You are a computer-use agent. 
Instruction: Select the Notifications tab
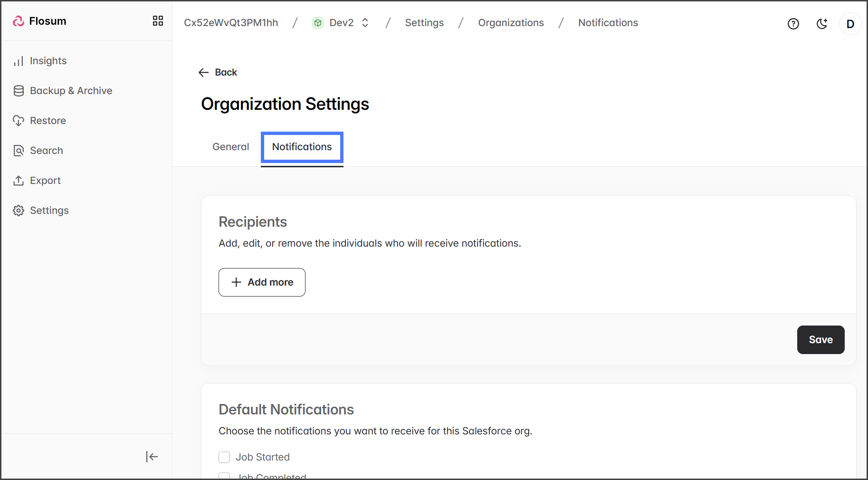point(302,147)
